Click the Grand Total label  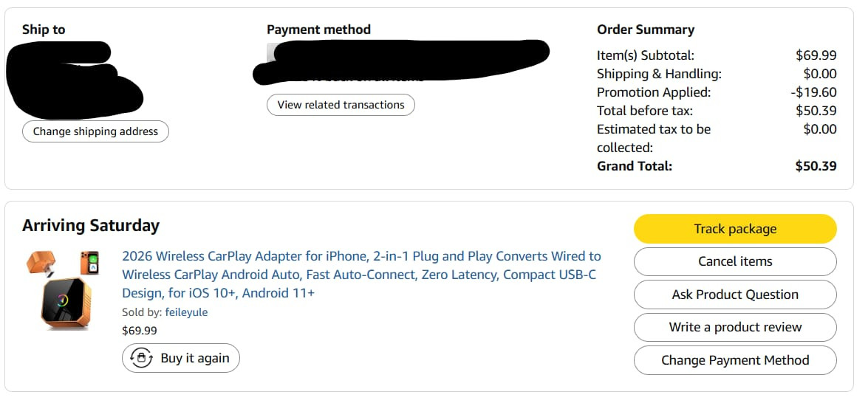(635, 166)
